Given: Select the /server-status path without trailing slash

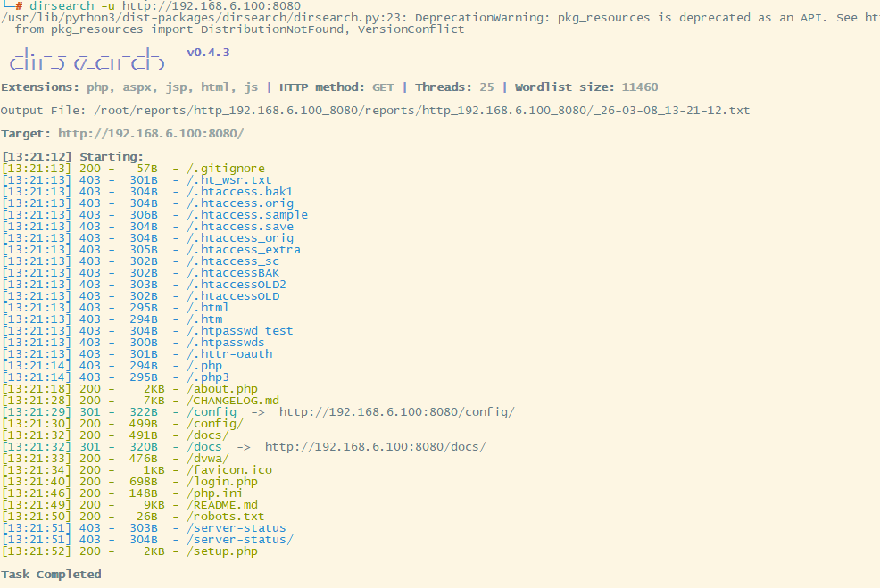Looking at the screenshot, I should (x=237, y=528).
